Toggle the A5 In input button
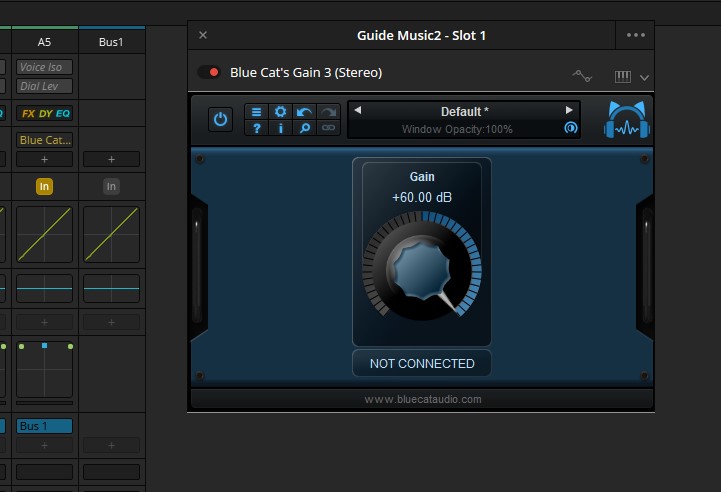 coord(44,186)
